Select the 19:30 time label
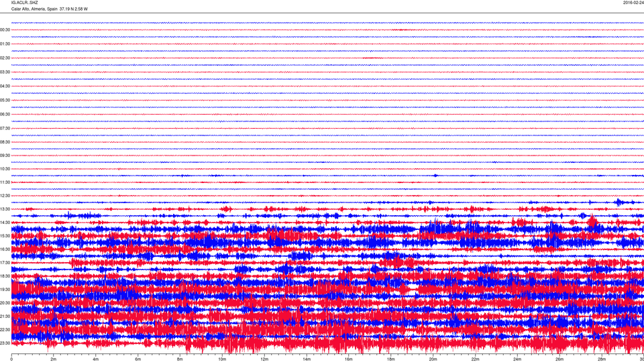Screen dimensions: 644x362 (5, 290)
